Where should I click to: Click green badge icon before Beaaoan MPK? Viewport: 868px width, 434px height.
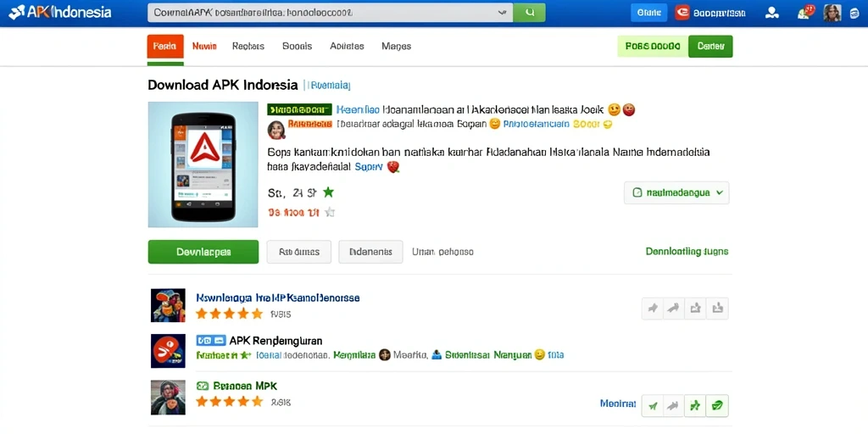[202, 386]
